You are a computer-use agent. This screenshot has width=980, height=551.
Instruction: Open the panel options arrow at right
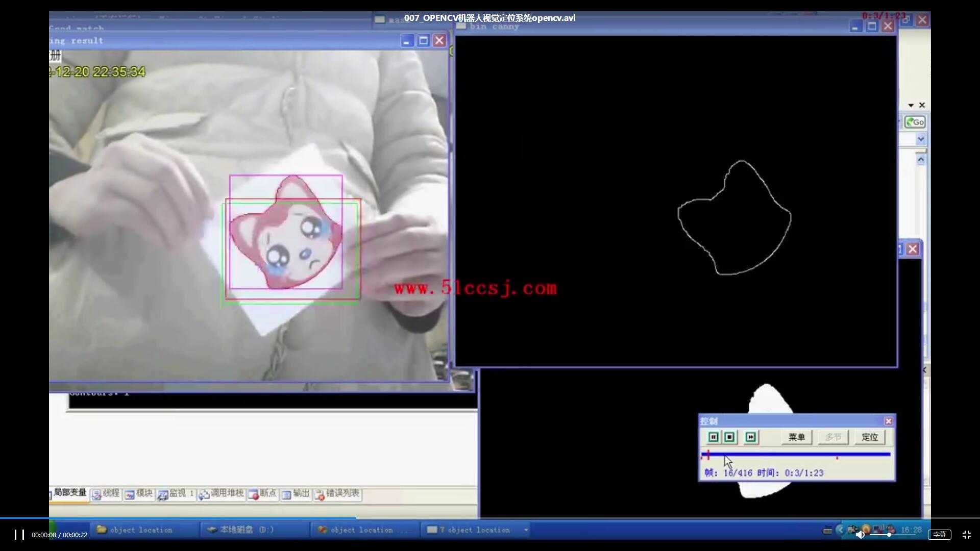(911, 105)
